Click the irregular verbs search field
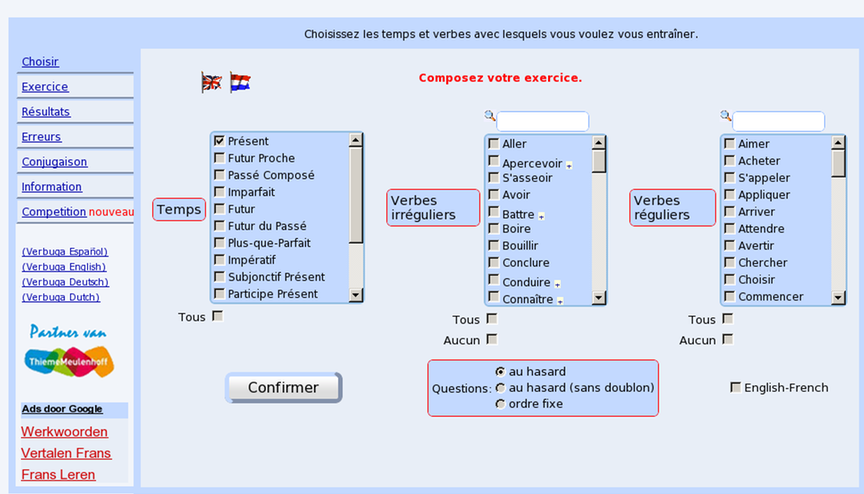Viewport: 864px width, 494px height. (543, 121)
